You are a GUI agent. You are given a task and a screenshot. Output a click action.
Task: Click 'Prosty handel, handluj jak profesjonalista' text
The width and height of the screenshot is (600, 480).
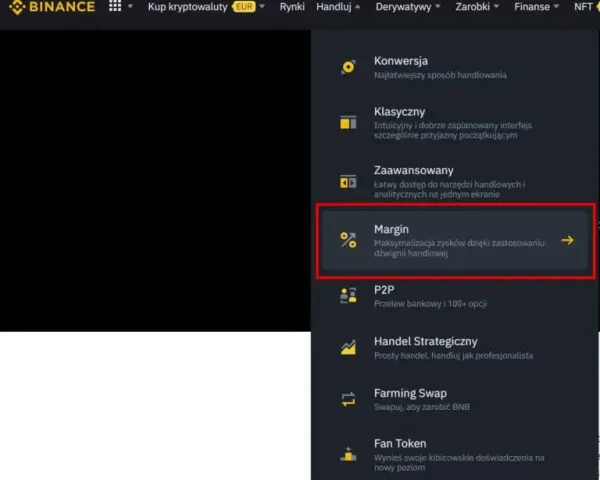coord(453,356)
